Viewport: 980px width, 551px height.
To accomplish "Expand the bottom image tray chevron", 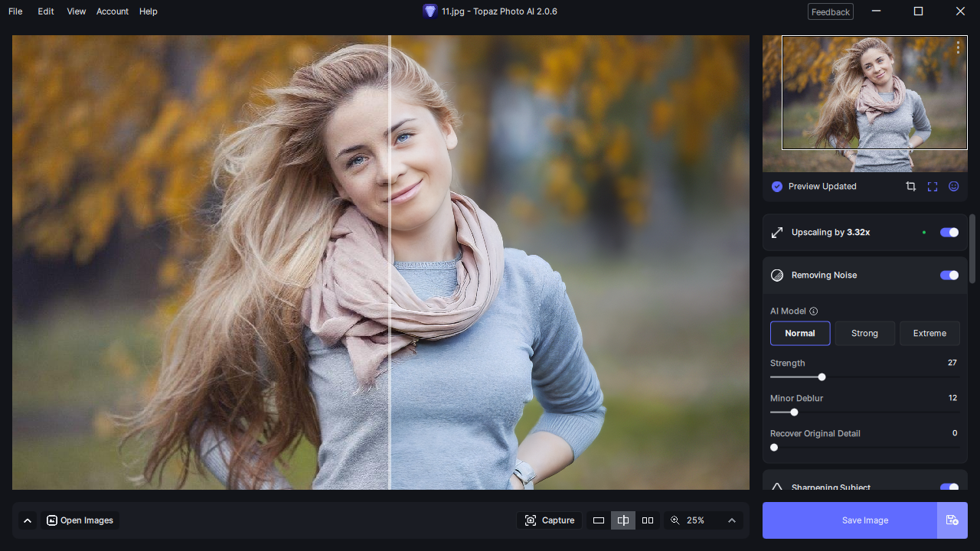I will (28, 520).
